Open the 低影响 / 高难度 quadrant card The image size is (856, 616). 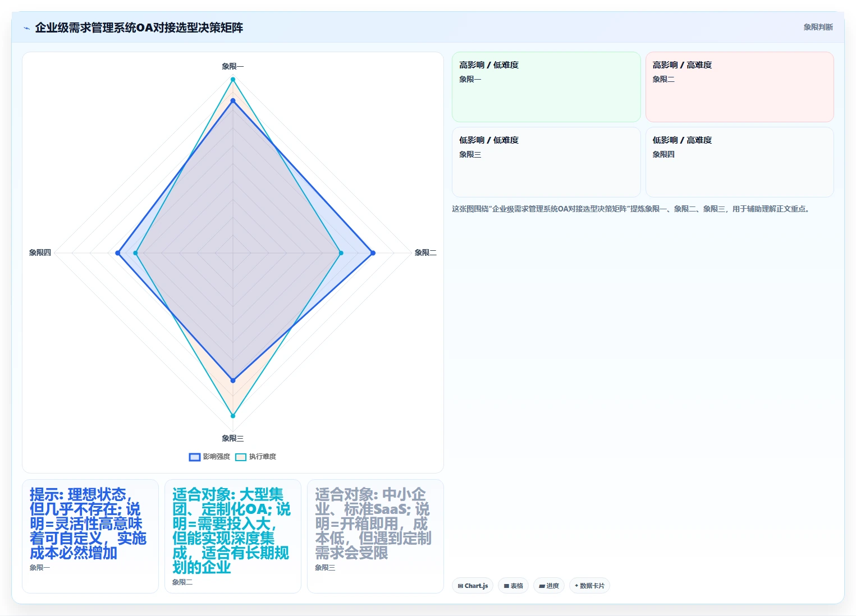click(740, 162)
